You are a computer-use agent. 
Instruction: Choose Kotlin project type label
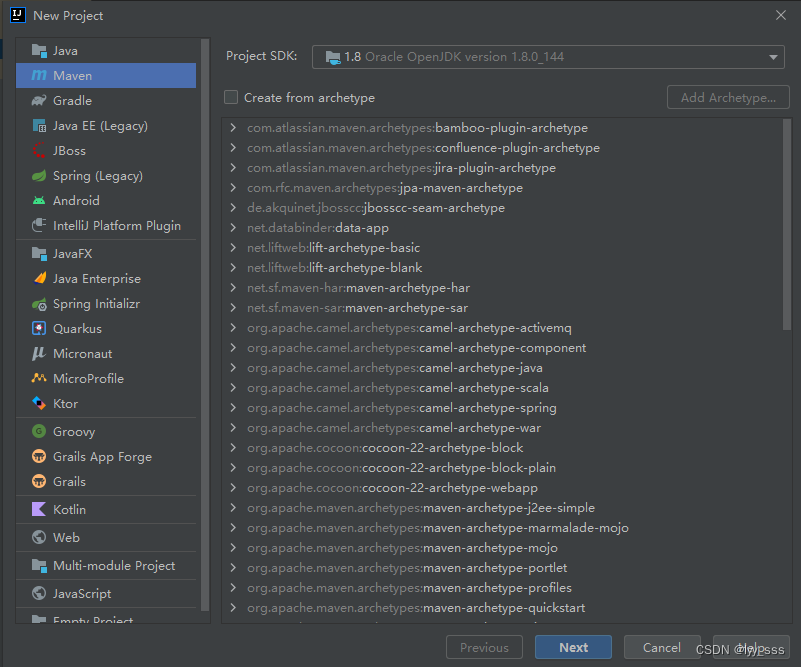pyautogui.click(x=69, y=509)
